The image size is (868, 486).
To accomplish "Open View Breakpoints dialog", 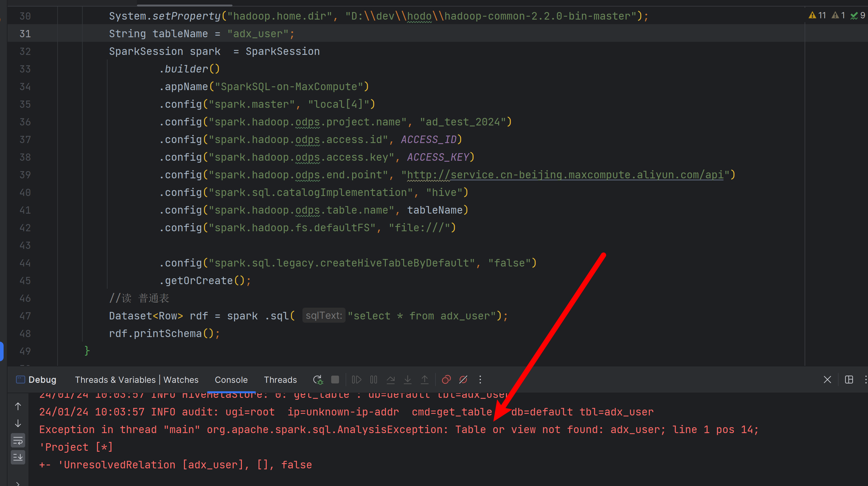I will tap(446, 380).
